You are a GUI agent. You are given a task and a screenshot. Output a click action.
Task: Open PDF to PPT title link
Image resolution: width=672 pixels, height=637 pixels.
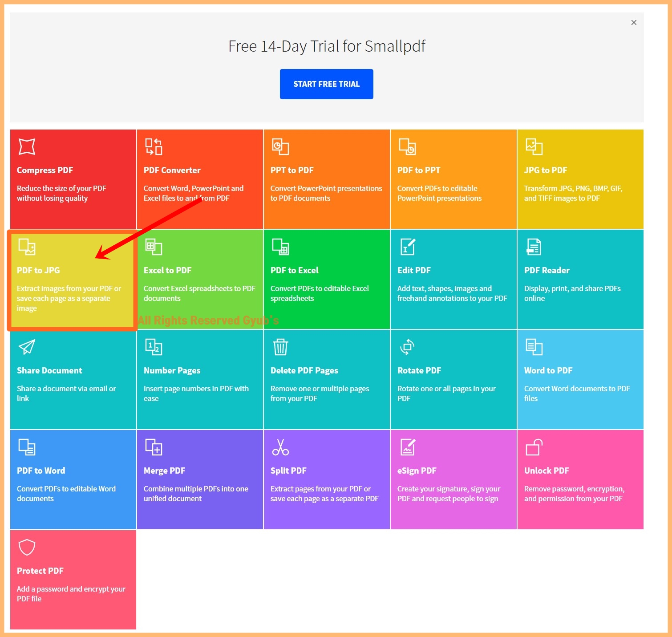tap(419, 170)
